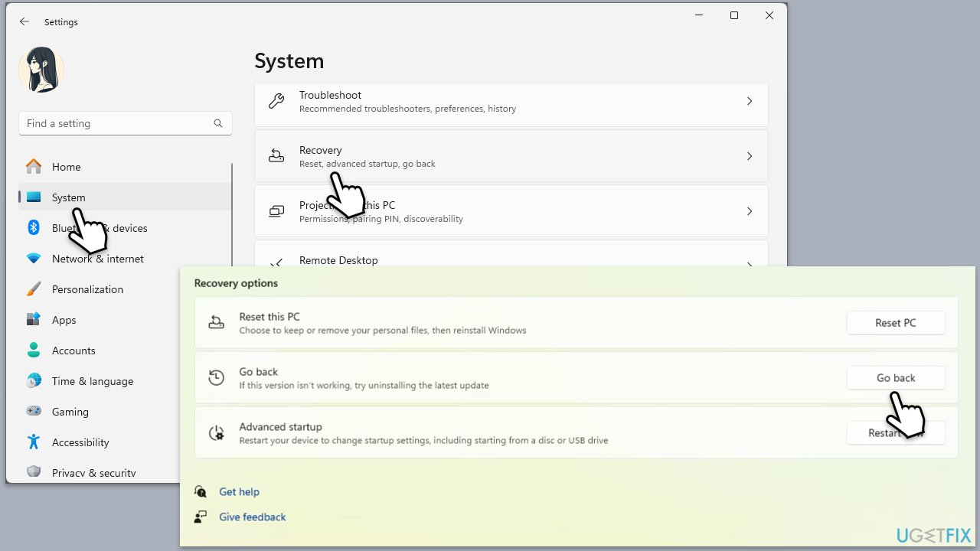
Task: Go back using the Settings back arrow
Action: (x=24, y=22)
